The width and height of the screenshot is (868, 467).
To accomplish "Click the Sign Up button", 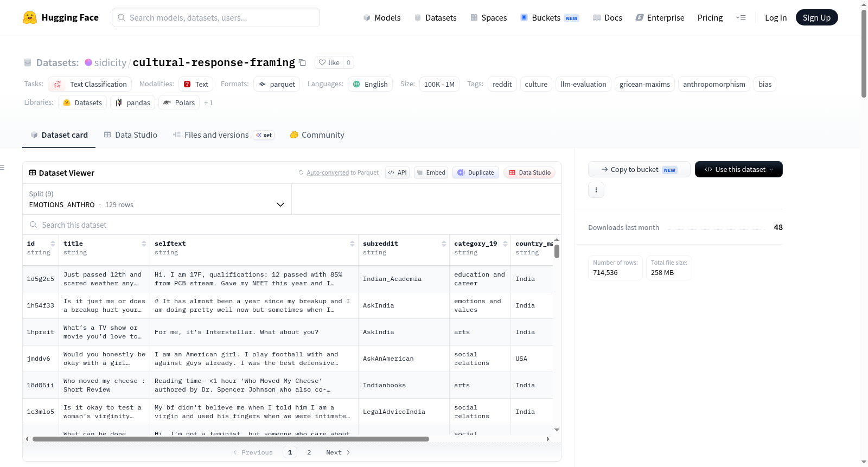I will (x=816, y=17).
